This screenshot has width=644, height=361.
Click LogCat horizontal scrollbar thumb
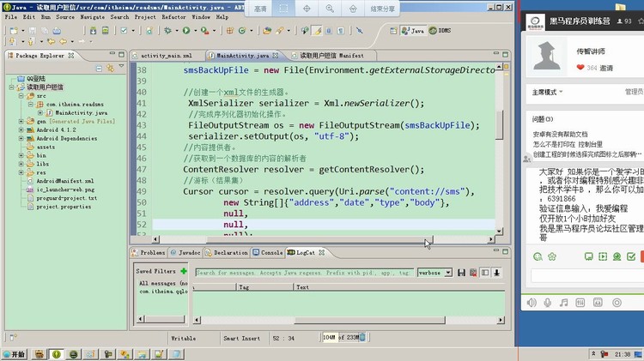(369, 320)
